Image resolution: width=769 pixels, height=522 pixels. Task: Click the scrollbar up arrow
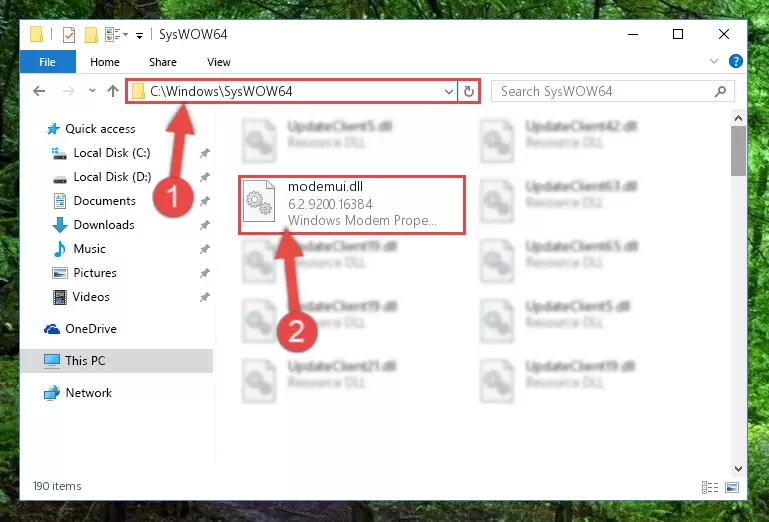coord(738,118)
